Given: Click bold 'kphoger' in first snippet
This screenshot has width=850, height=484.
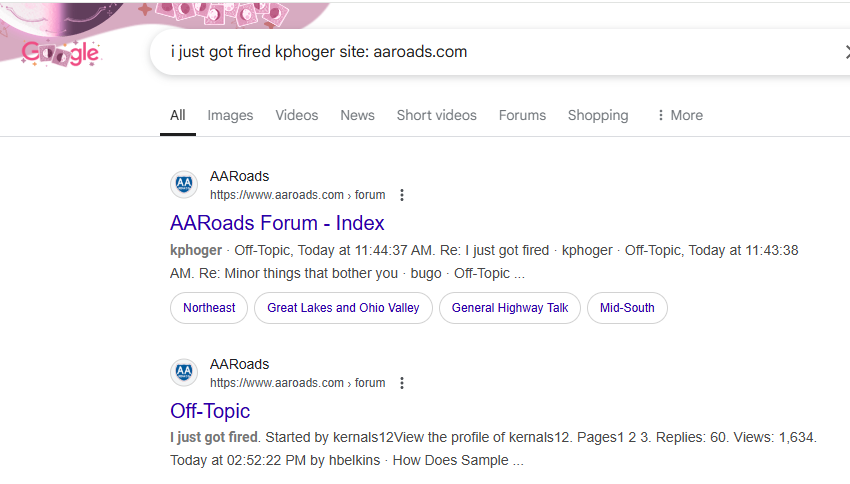Looking at the screenshot, I should pyautogui.click(x=196, y=250).
